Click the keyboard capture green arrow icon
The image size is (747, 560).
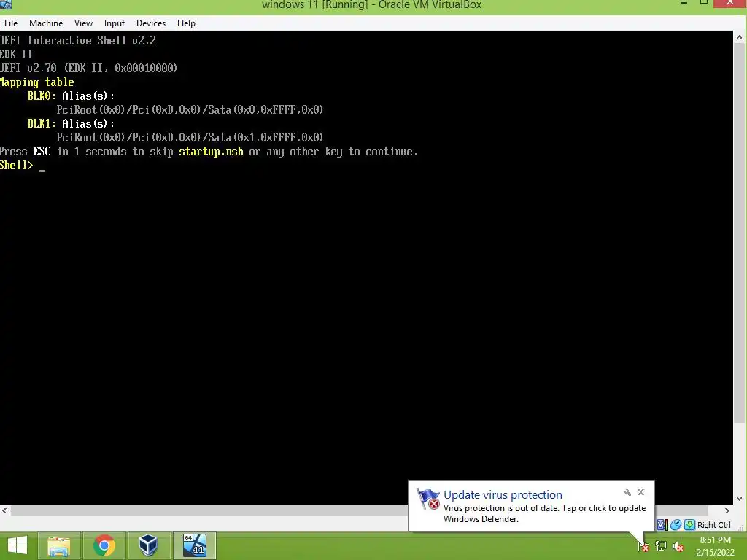pyautogui.click(x=689, y=525)
